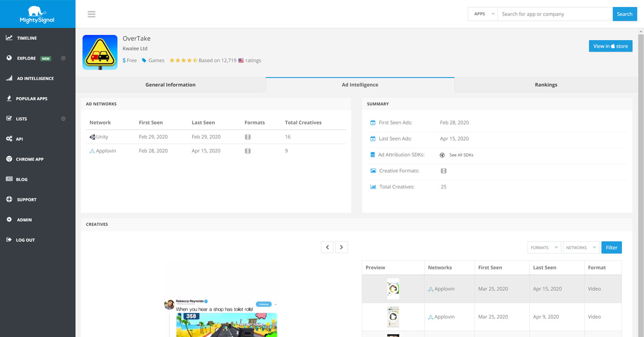The width and height of the screenshot is (644, 337).
Task: Click the Log Out exit icon
Action: [9, 240]
